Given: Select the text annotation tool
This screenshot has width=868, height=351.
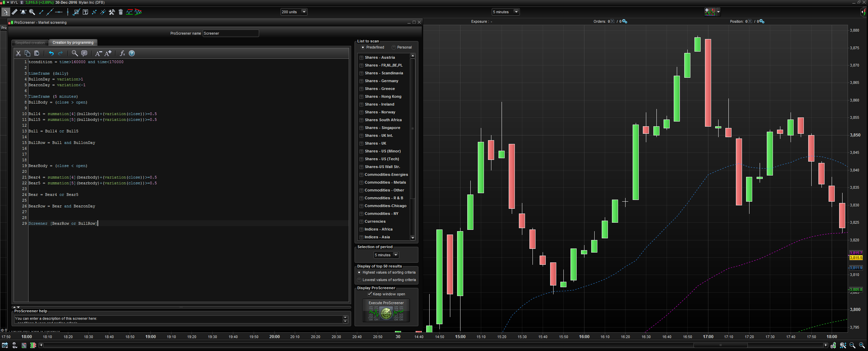Looking at the screenshot, I should 85,12.
